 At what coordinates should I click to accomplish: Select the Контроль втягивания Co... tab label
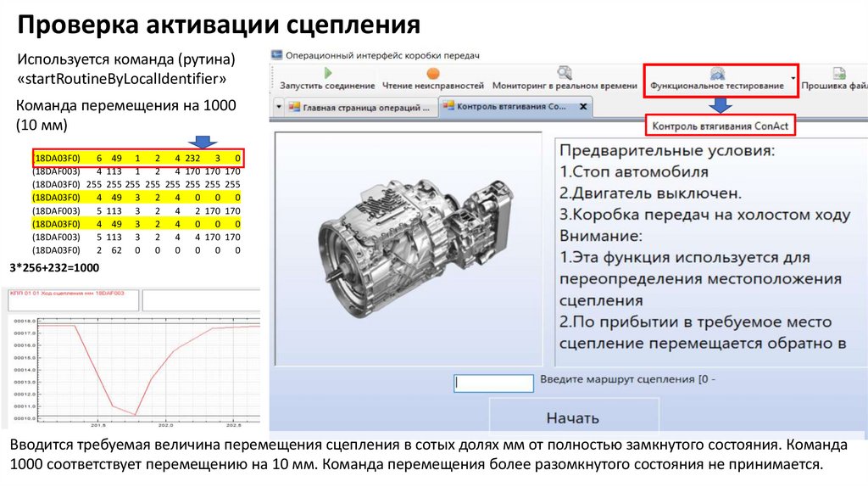511,106
